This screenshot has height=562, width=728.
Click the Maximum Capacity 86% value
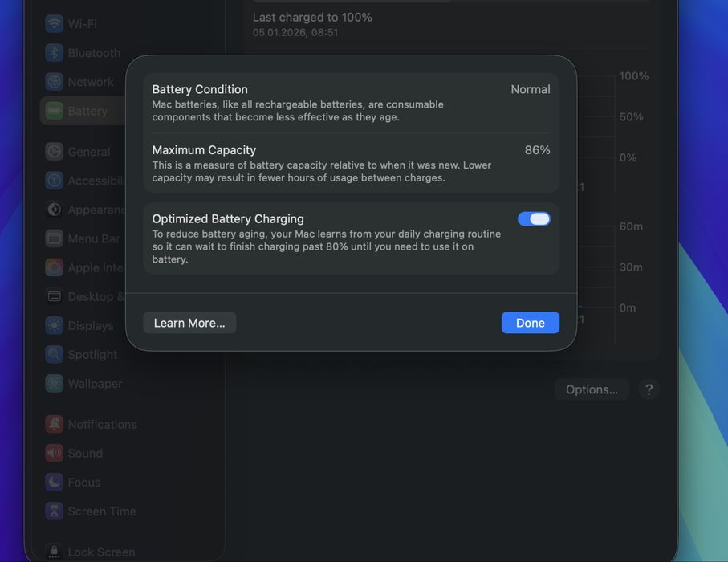(x=537, y=150)
